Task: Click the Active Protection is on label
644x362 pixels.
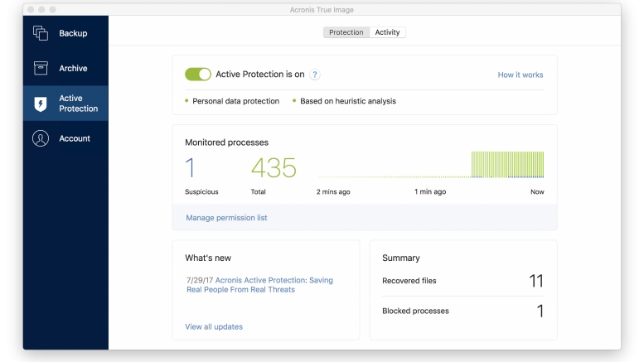Action: (260, 75)
